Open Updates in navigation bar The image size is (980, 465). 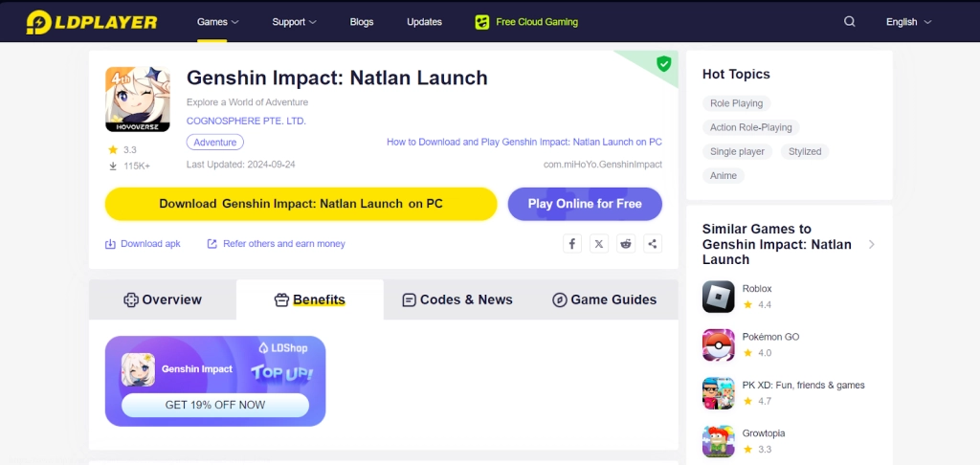(424, 22)
